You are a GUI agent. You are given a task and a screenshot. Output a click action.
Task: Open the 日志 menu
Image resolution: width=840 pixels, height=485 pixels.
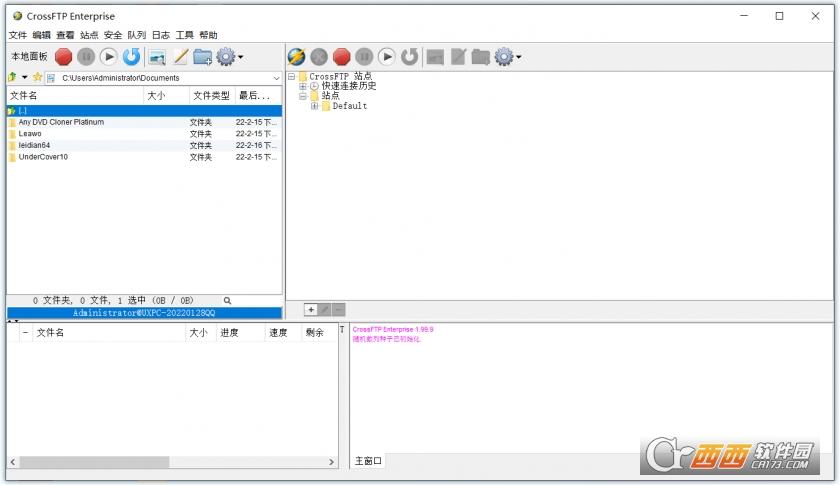[161, 35]
